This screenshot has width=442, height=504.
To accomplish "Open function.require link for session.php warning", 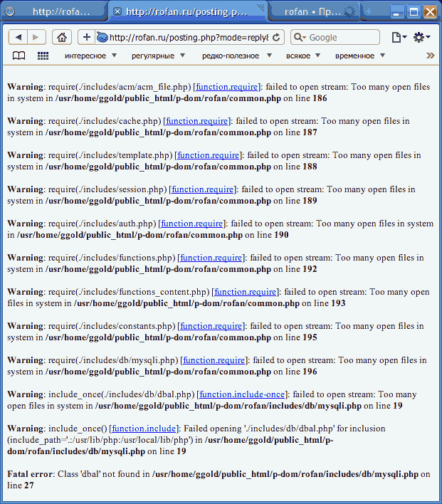I will click(203, 189).
